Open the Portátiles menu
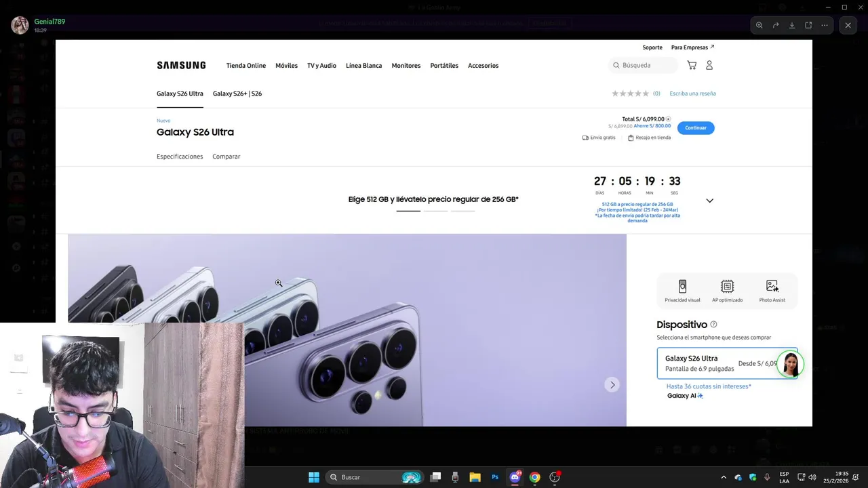 (444, 66)
